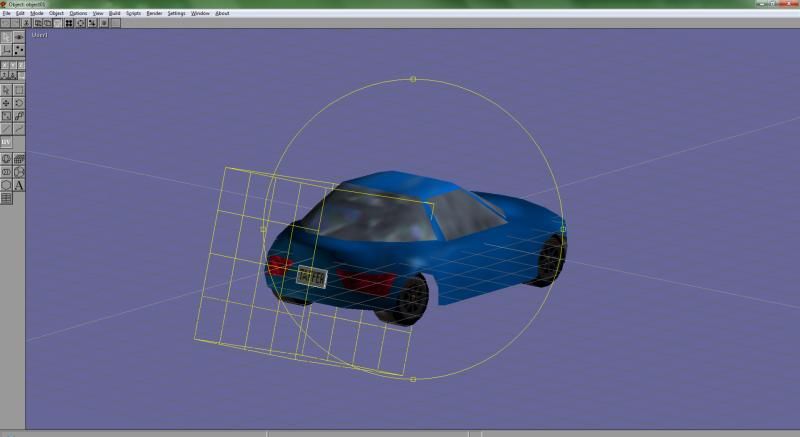Open the Mode menu
Viewport: 800px width, 437px height.
(x=37, y=13)
